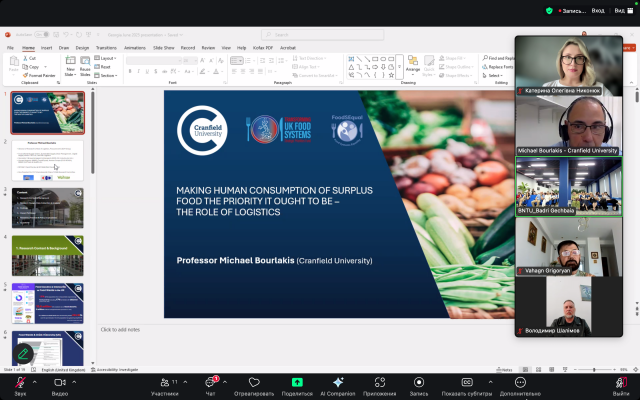
Task: Open the Участники participants panel
Action: (x=164, y=383)
